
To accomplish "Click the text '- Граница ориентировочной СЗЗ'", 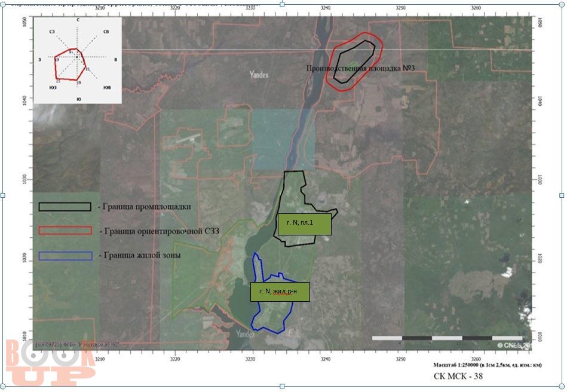I will (x=160, y=231).
